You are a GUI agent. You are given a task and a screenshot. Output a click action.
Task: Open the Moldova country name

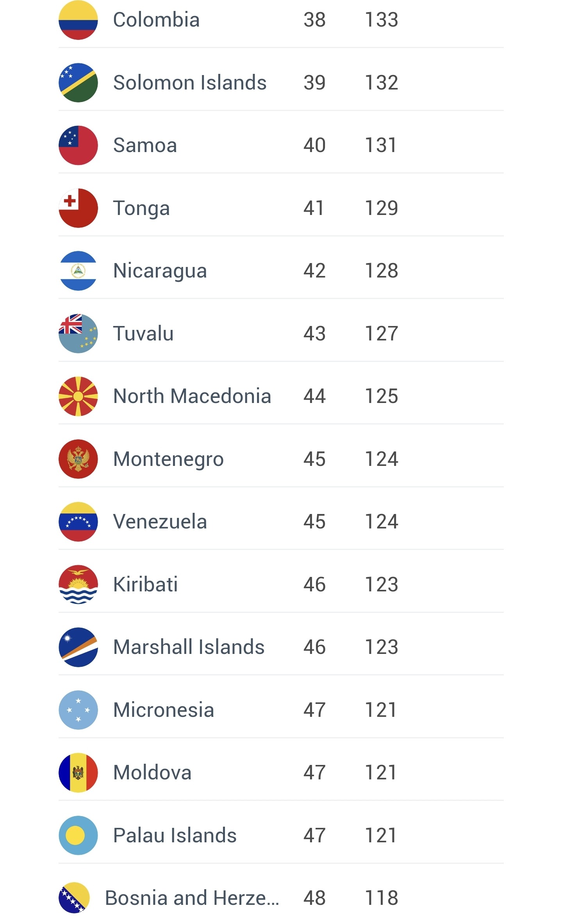152,773
